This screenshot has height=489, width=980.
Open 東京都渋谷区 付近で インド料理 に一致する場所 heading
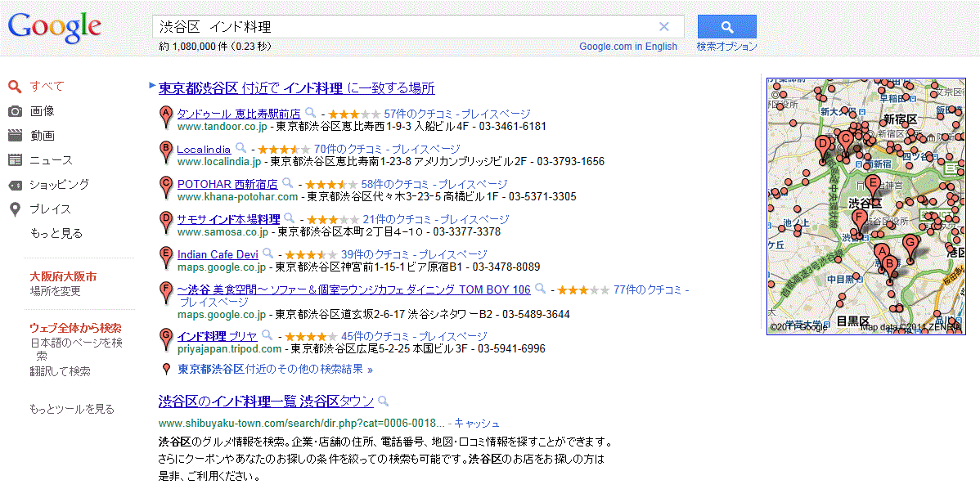(x=297, y=88)
